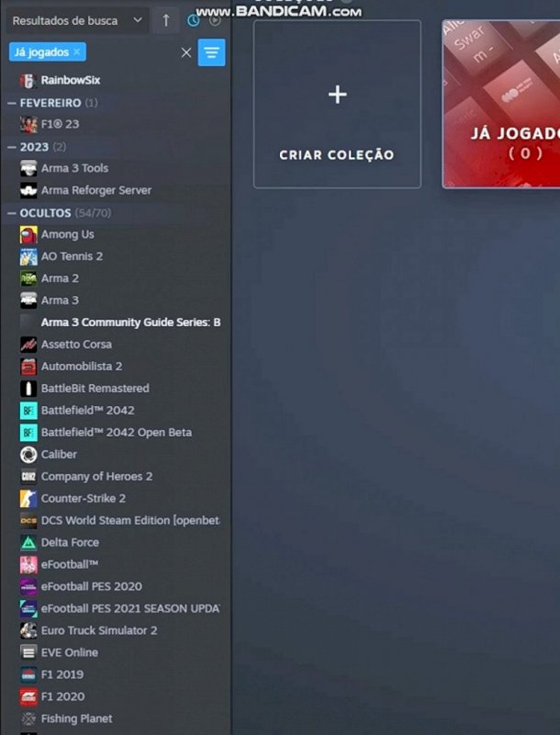Click the Caliber icon

[x=28, y=454]
